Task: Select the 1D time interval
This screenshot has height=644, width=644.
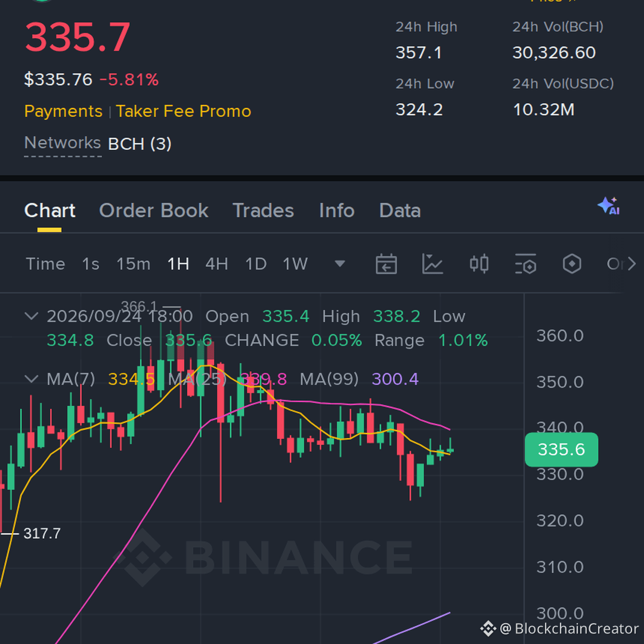Action: coord(255,264)
